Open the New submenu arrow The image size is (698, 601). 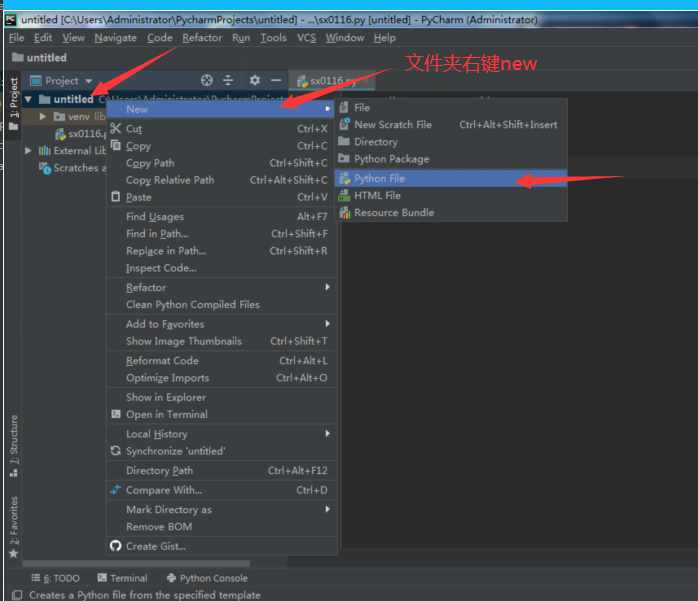328,109
